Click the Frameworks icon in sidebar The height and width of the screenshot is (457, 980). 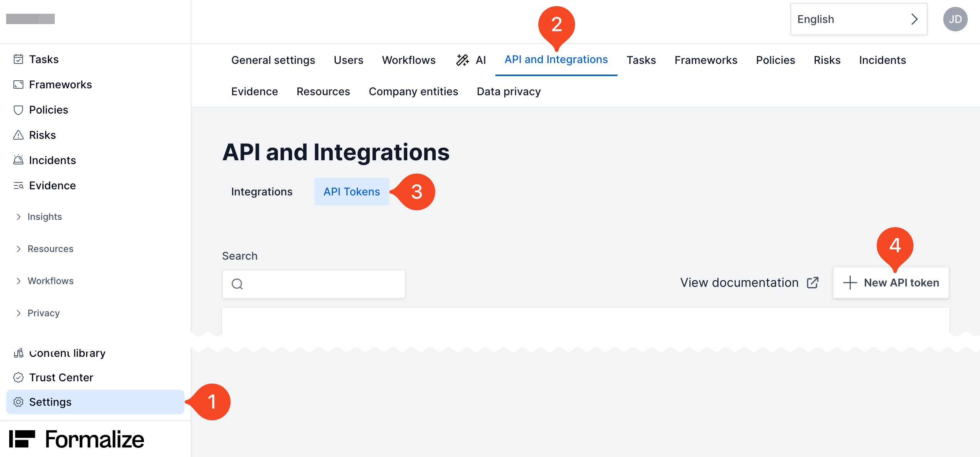[x=18, y=85]
